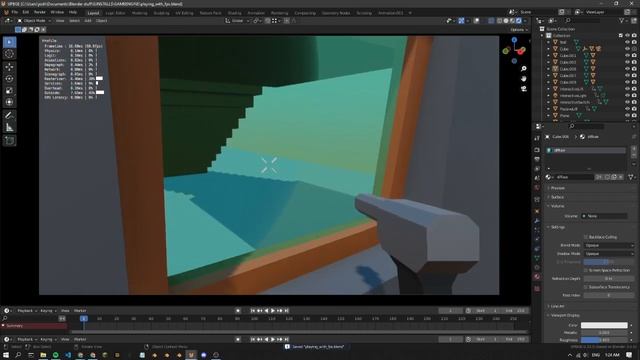Open the Modifiers wrench properties tab
640x360 pixels.
537,221
